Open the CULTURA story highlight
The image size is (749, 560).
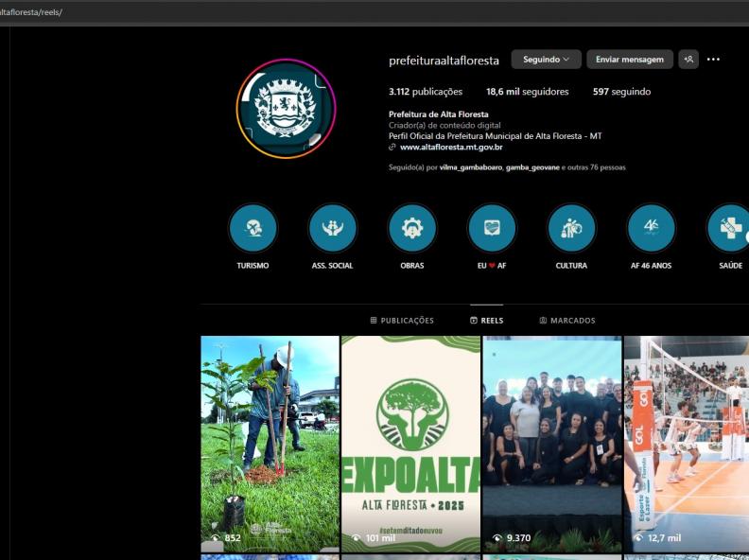(571, 228)
